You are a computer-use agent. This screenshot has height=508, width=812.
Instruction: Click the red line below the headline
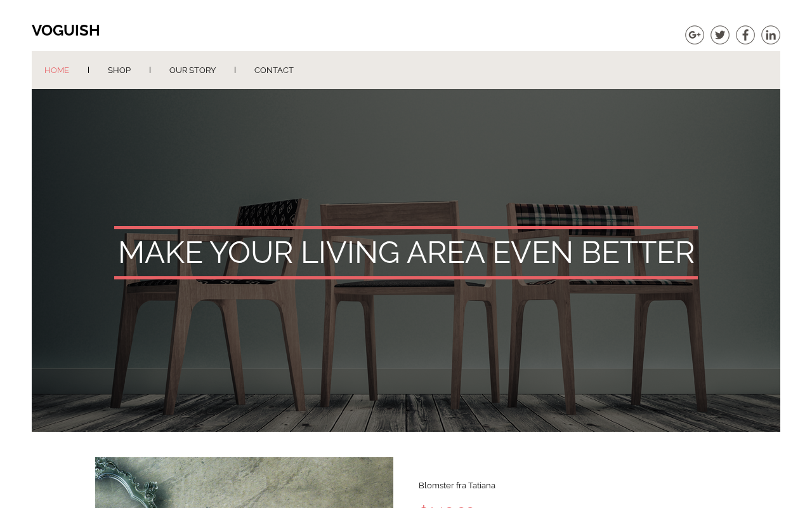[x=406, y=277]
